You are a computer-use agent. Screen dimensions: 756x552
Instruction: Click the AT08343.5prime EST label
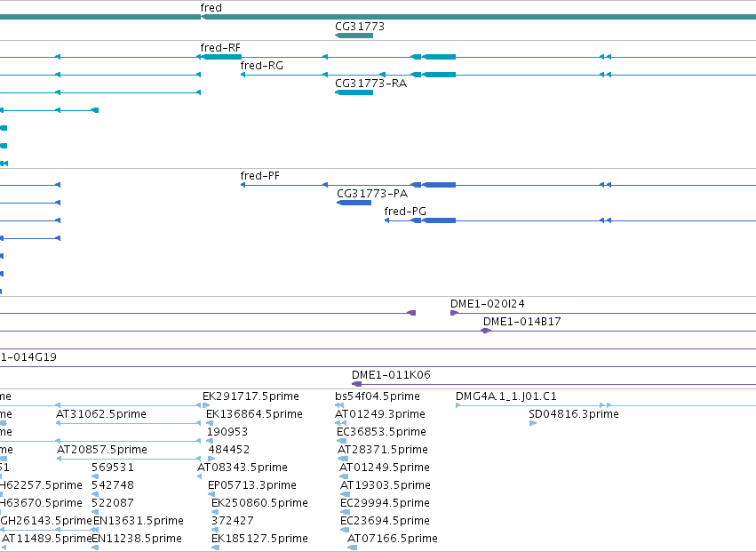point(242,468)
